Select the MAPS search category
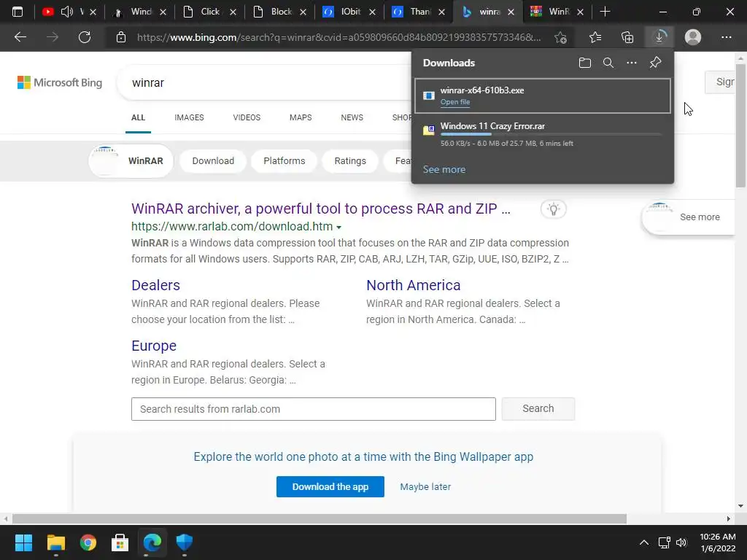Screen dimensions: 747x560 (301, 117)
